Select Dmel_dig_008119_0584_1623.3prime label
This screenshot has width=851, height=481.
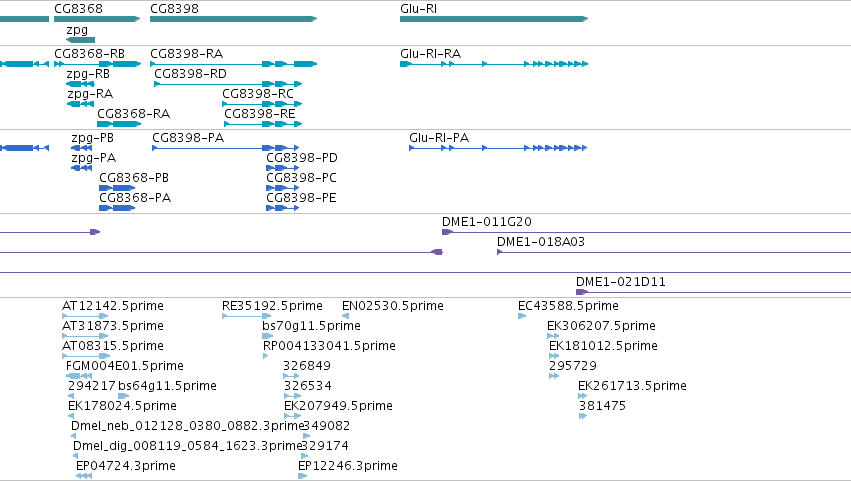[x=187, y=447]
